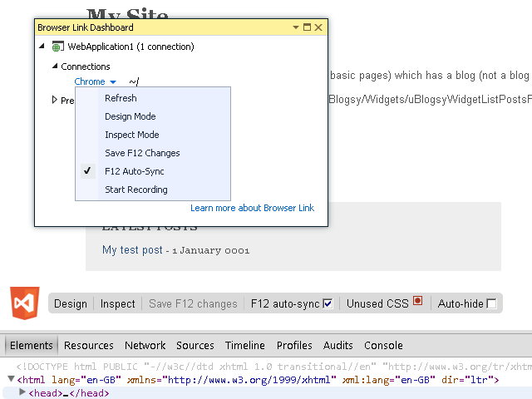The image size is (532, 399).
Task: Select Inspect Mode in the dropdown menu
Action: tap(131, 135)
